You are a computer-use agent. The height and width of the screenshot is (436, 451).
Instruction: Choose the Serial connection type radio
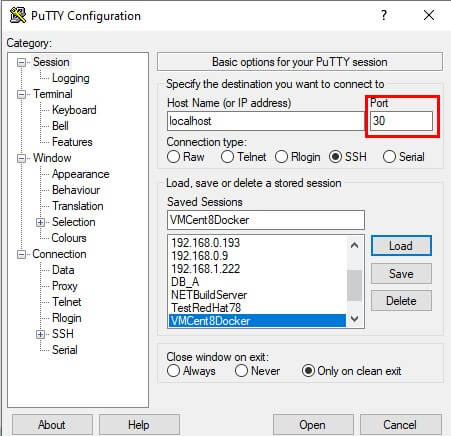click(404, 157)
